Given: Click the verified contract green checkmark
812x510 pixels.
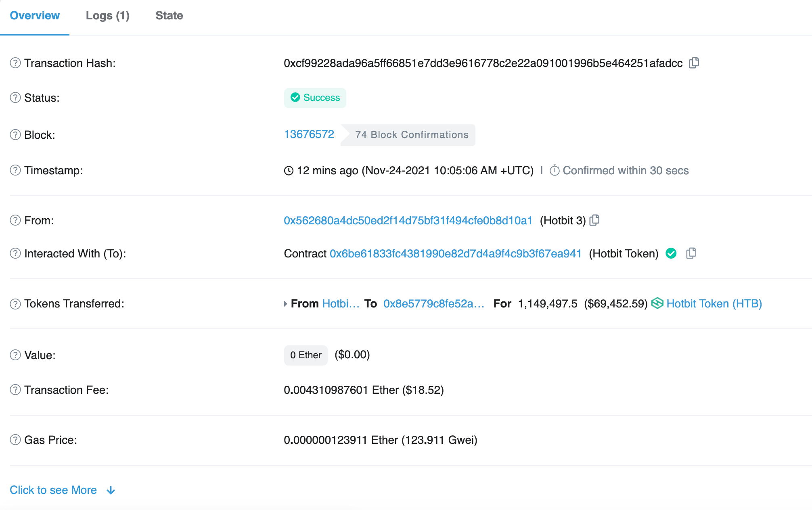Looking at the screenshot, I should [x=671, y=253].
